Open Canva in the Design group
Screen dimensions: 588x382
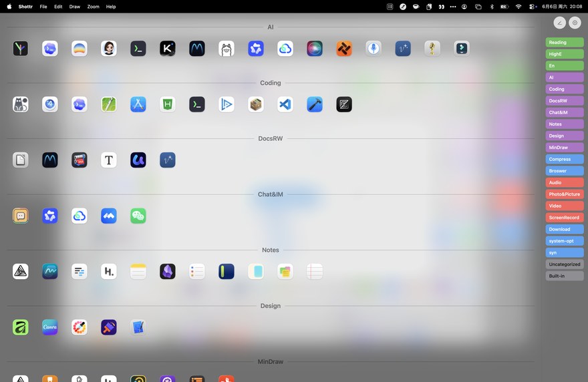(50, 327)
